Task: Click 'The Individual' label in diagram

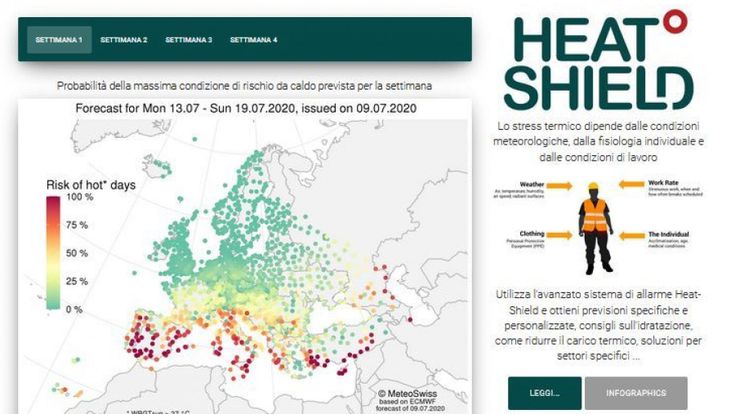Action: (x=669, y=234)
